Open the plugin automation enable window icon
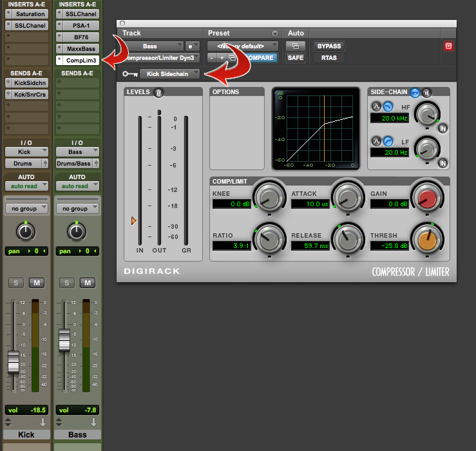Screen dimensions: 476x451 pyautogui.click(x=296, y=46)
